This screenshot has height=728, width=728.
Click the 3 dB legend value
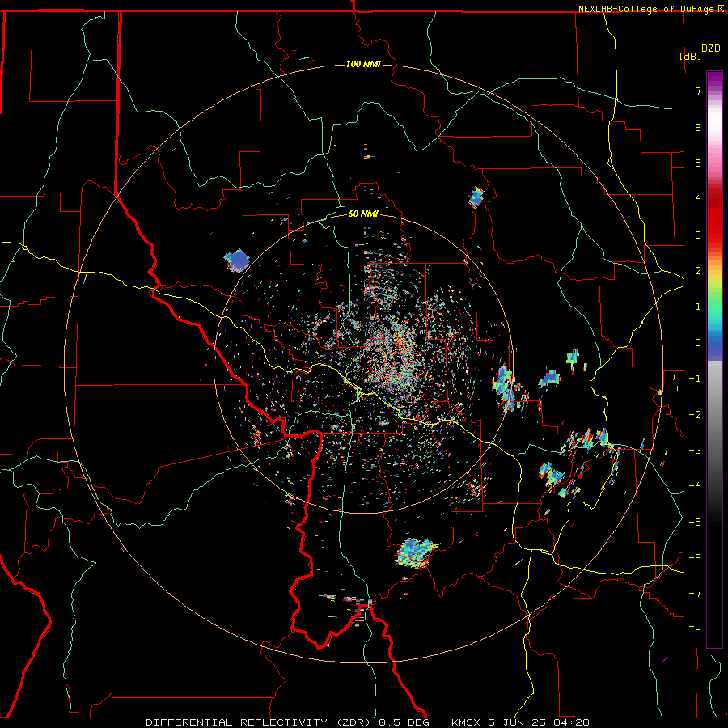coord(698,235)
